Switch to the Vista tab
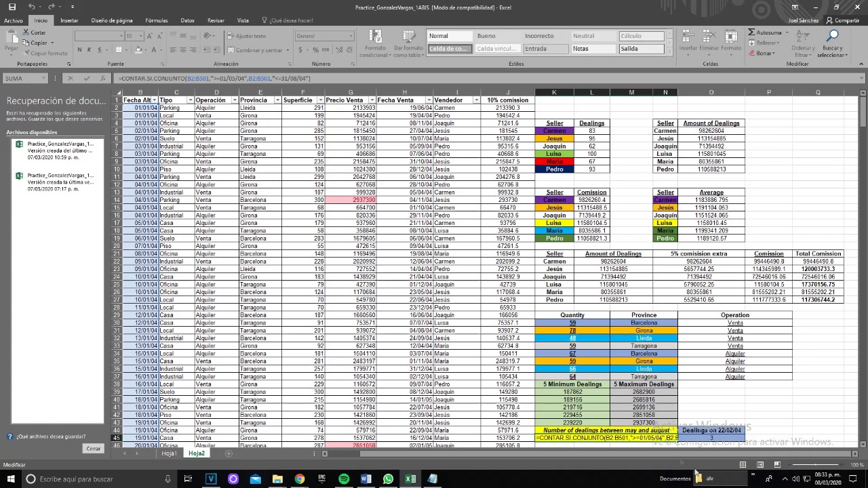Image resolution: width=868 pixels, height=488 pixels. pos(243,20)
